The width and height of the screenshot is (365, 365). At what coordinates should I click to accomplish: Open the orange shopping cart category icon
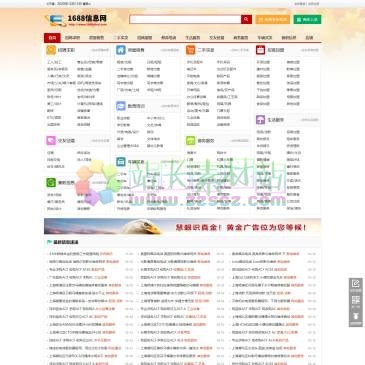click(190, 50)
